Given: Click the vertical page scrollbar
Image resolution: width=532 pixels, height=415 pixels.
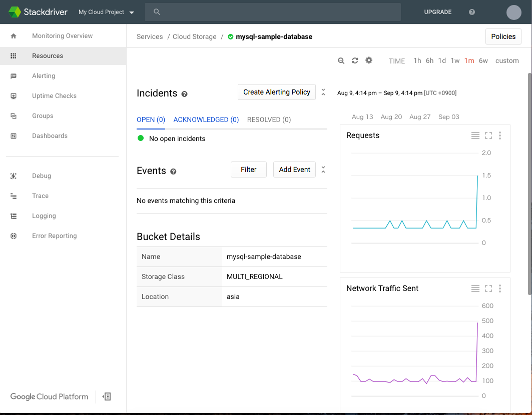Looking at the screenshot, I should click(529, 184).
